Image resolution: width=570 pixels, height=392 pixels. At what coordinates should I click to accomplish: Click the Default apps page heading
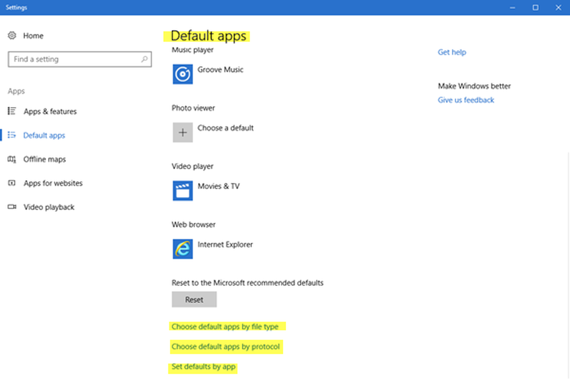tap(208, 36)
